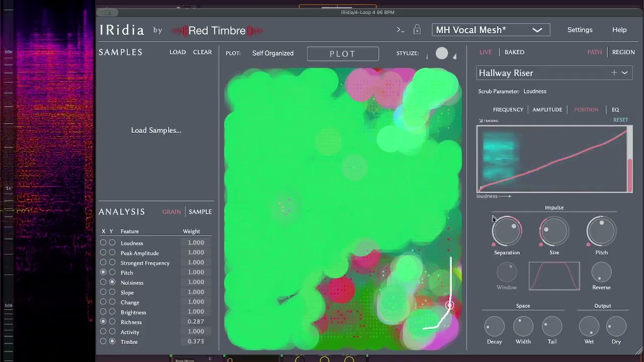Click the PLOT button
This screenshot has width=644, height=362.
pyautogui.click(x=343, y=54)
